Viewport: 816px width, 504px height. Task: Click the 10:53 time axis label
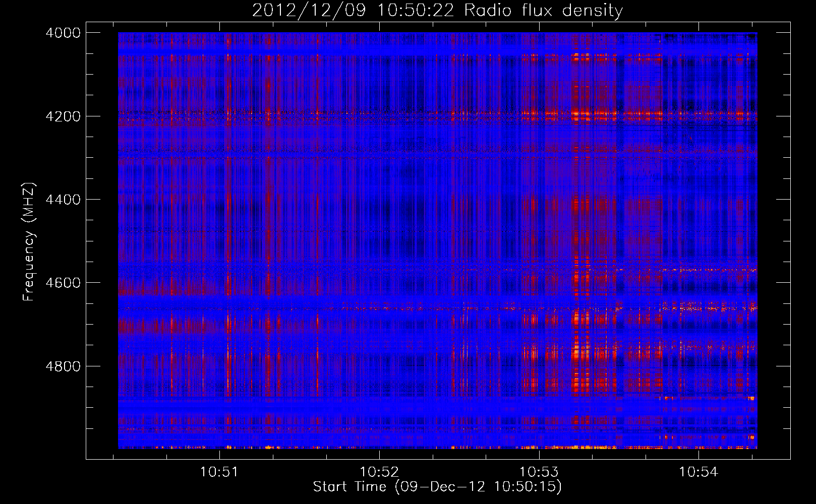coord(539,472)
